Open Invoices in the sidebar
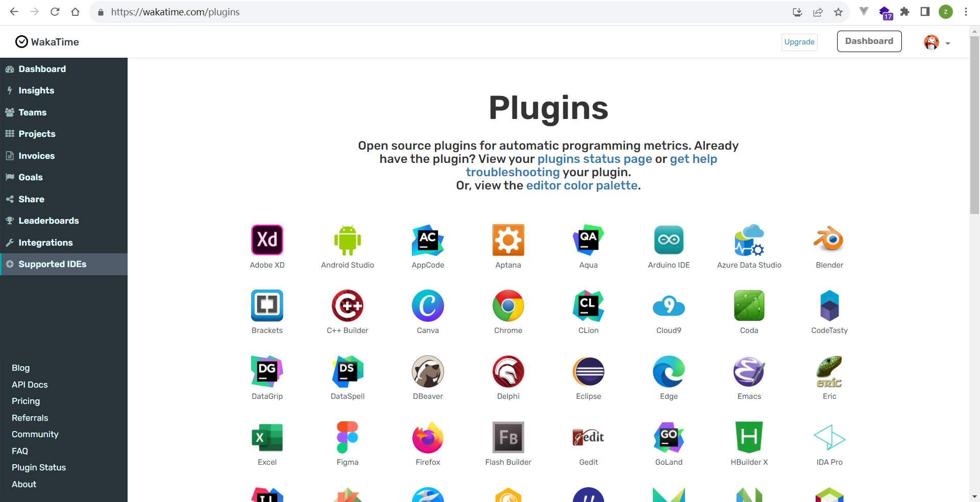980x502 pixels. click(x=64, y=156)
